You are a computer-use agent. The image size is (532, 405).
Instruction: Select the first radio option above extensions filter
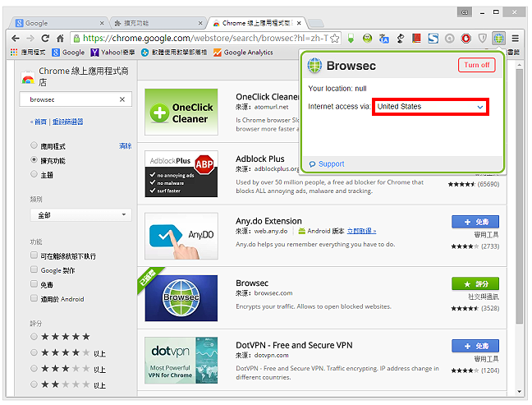[34, 145]
